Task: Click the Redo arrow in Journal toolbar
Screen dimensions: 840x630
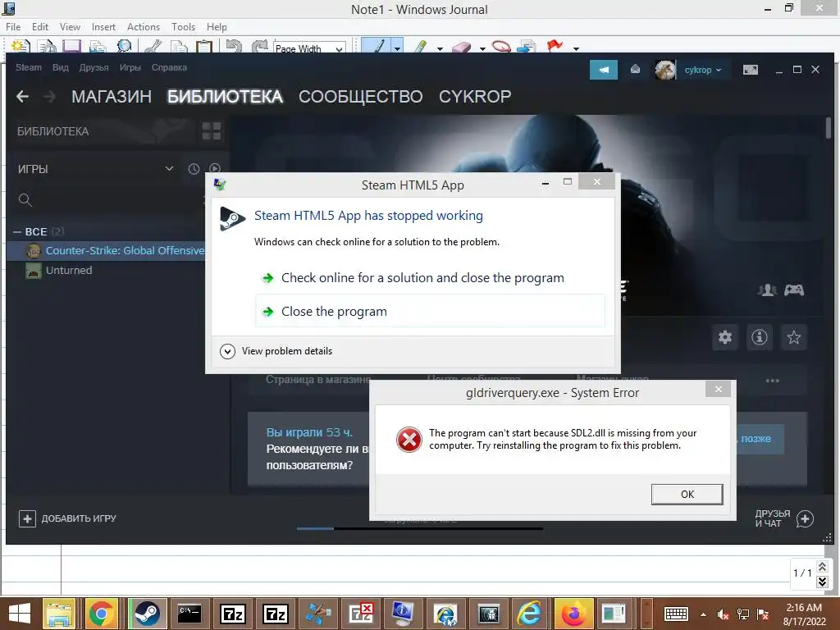Action: tap(260, 47)
